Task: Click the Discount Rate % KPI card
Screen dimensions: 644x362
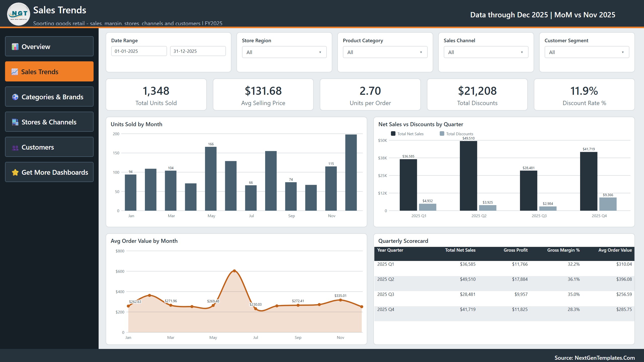Action: pos(584,95)
